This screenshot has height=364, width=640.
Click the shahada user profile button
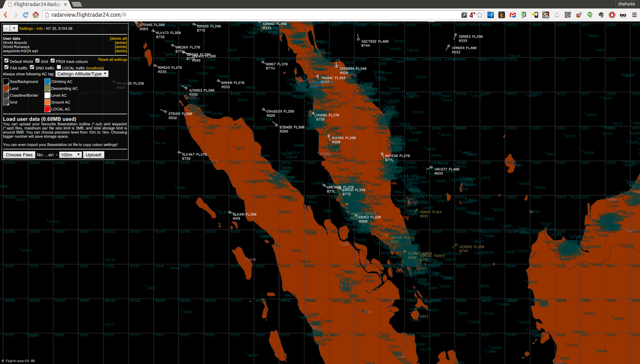pos(626,4)
